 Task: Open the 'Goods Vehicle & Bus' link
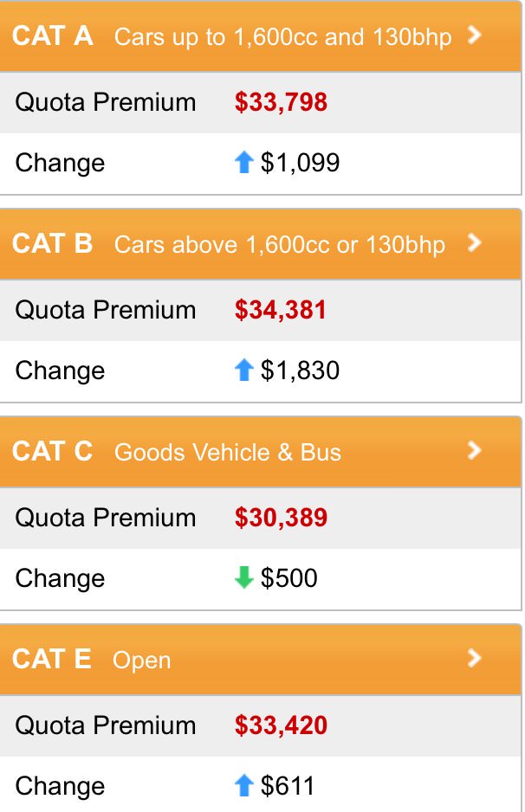point(228,453)
